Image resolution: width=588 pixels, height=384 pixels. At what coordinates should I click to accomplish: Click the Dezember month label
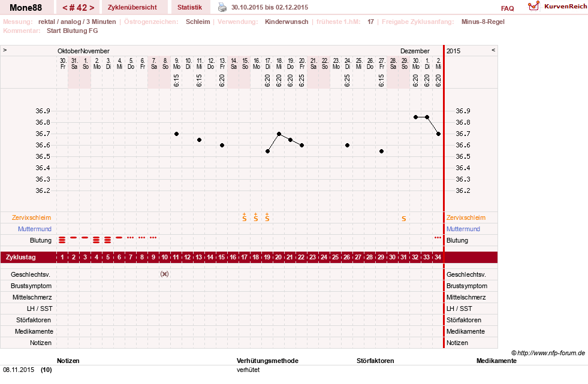pyautogui.click(x=415, y=51)
